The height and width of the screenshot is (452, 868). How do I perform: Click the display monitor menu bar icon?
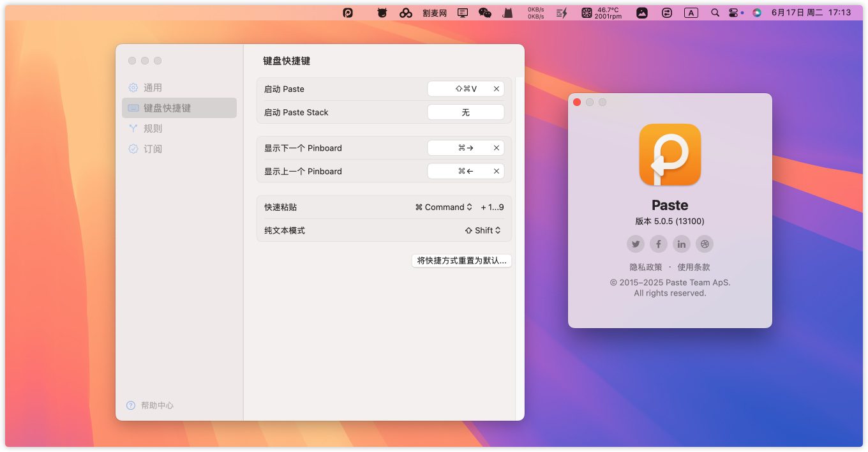coord(463,12)
